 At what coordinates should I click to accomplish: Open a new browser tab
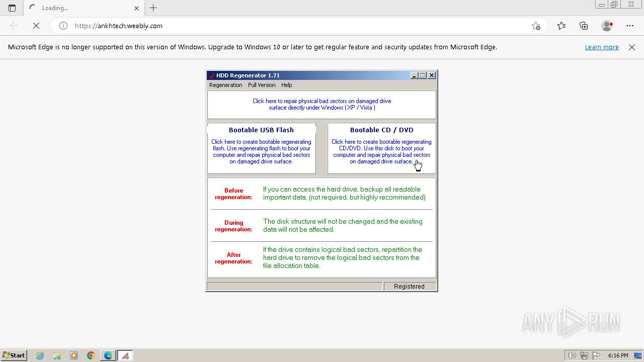tap(153, 8)
